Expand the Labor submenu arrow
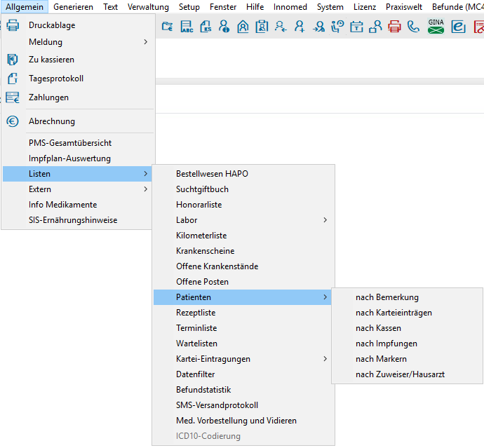Image resolution: width=484 pixels, height=448 pixels. pyautogui.click(x=325, y=220)
